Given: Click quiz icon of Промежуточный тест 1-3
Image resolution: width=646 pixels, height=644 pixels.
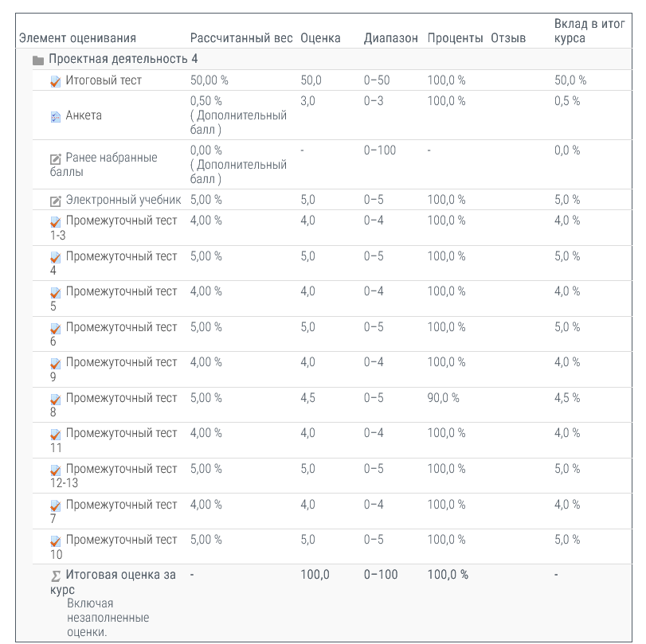Looking at the screenshot, I should point(55,222).
